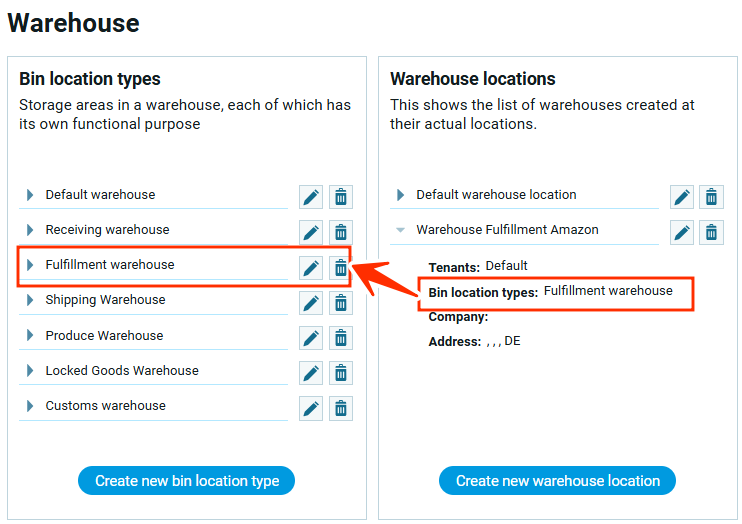Edit the Shipping Warehouse entry
Viewport: 742px width, 524px height.
pos(311,303)
